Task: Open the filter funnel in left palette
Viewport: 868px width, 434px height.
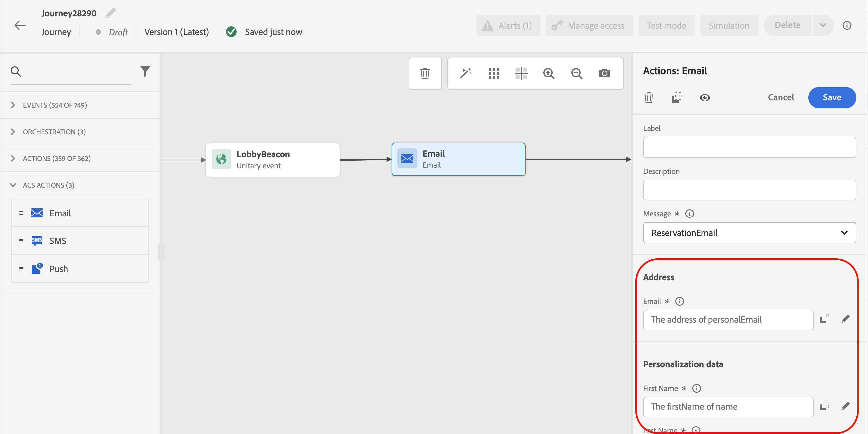Action: (x=145, y=71)
